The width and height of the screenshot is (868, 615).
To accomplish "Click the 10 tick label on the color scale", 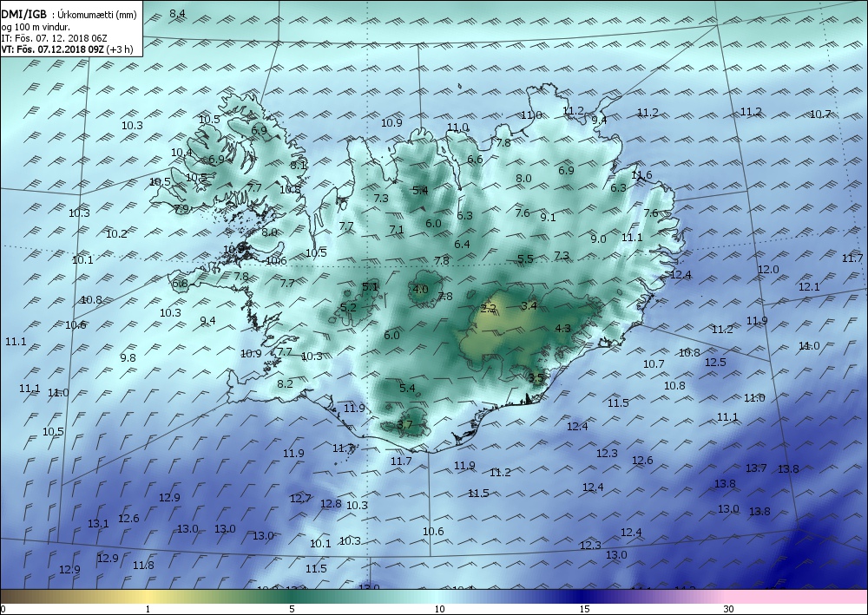I will click(439, 610).
